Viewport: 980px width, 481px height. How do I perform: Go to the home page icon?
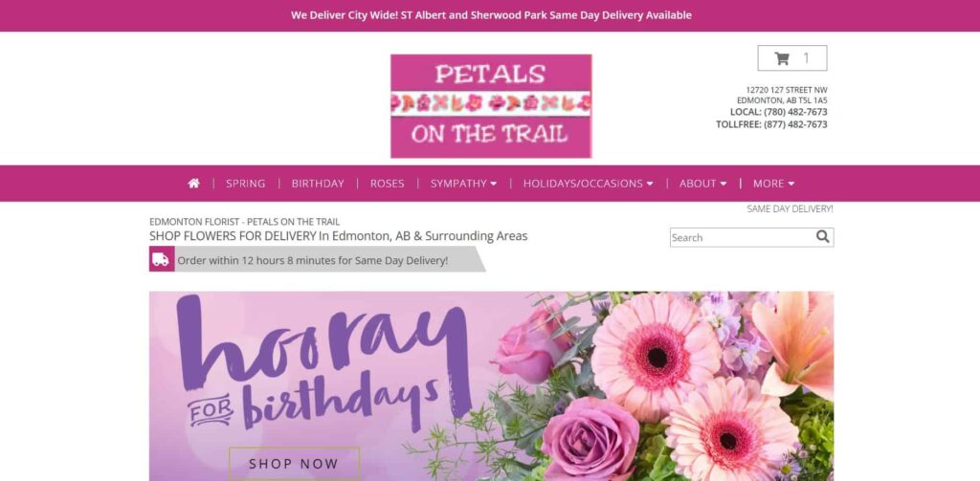click(193, 183)
